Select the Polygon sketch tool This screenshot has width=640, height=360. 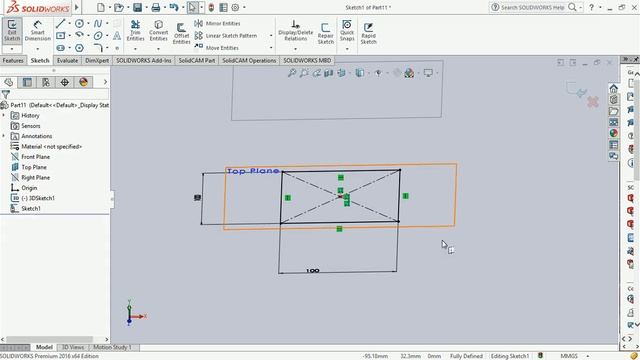pos(79,48)
